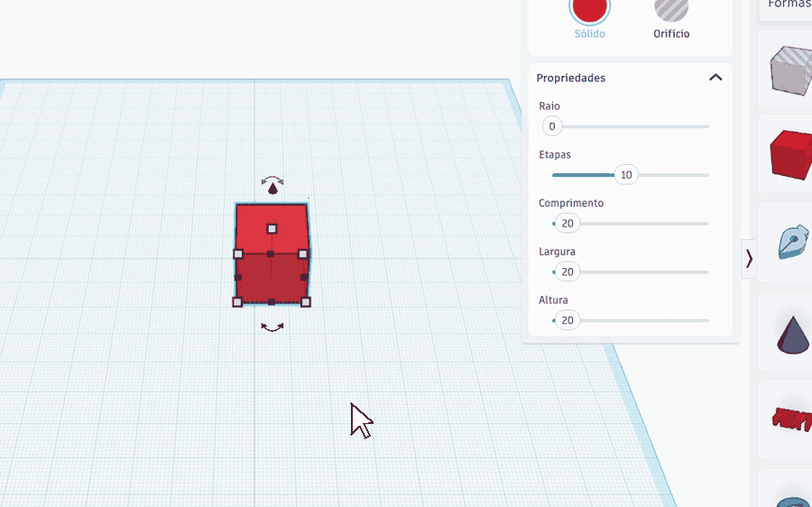Switch shape to Orifício hole mode
Screen dimensions: 812x507
coord(671,9)
